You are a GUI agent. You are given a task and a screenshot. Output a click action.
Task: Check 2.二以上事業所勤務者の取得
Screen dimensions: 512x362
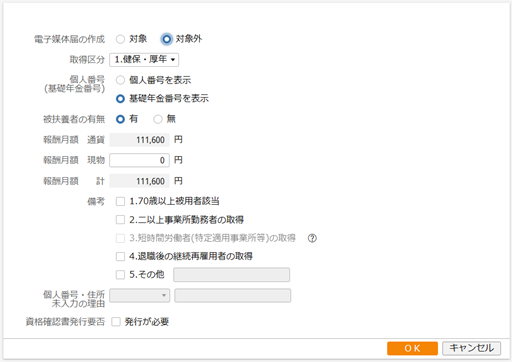[x=120, y=220]
